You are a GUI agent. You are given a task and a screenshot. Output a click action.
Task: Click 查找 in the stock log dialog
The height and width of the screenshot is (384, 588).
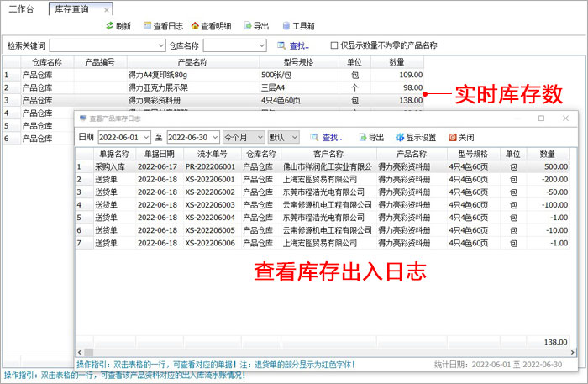coord(326,138)
